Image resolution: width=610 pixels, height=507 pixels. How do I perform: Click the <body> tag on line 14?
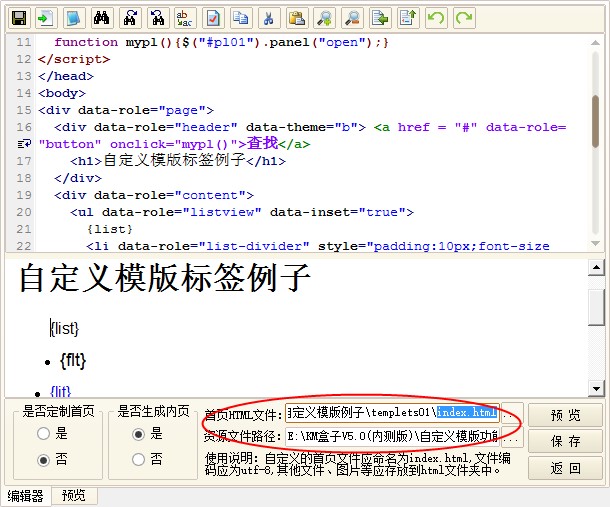point(62,93)
